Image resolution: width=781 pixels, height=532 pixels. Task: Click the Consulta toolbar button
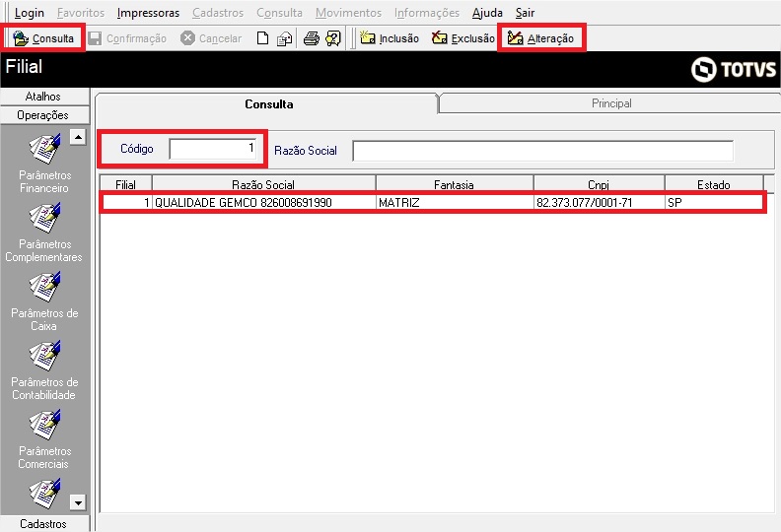pyautogui.click(x=43, y=38)
